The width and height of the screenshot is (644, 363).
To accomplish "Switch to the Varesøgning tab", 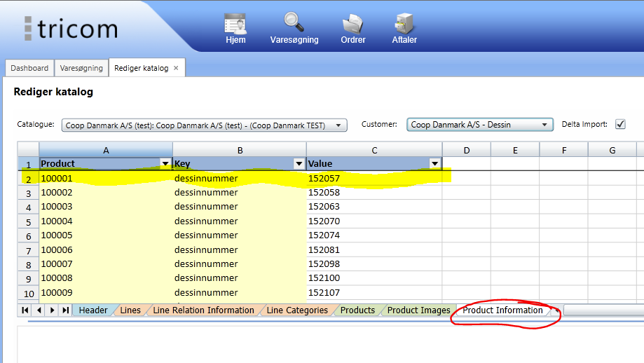I will [81, 68].
